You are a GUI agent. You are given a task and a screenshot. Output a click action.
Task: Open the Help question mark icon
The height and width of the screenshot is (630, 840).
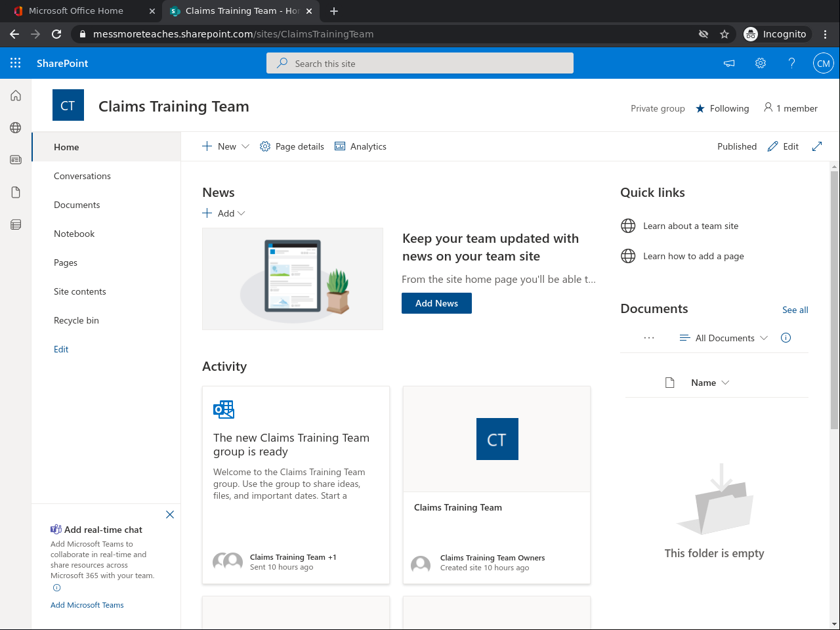[791, 63]
